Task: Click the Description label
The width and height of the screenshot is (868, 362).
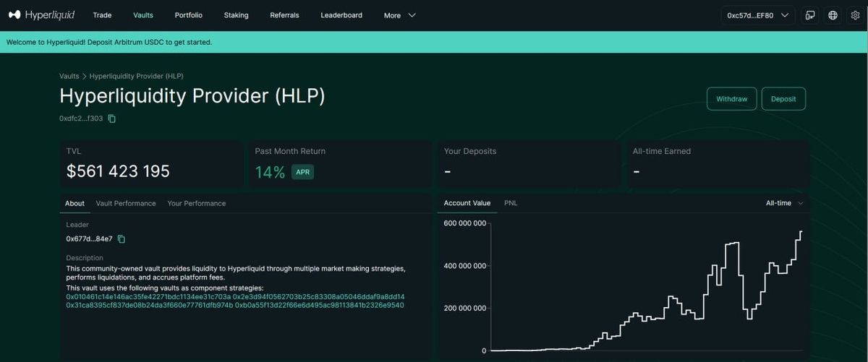Action: 85,258
